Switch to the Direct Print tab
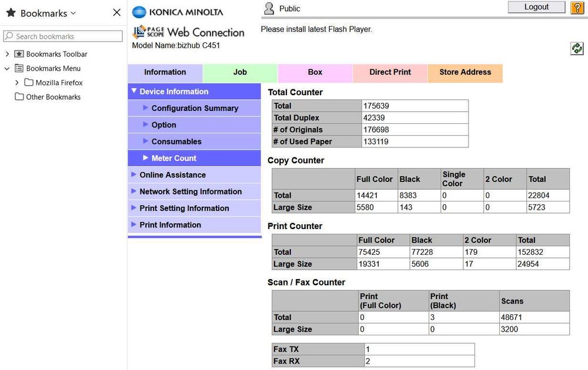588x370 pixels. pos(390,73)
